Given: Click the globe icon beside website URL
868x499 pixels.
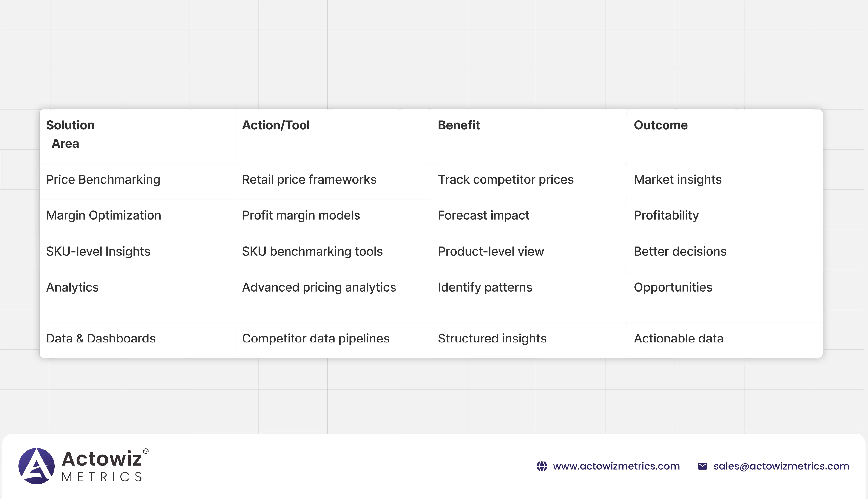Looking at the screenshot, I should pos(542,466).
